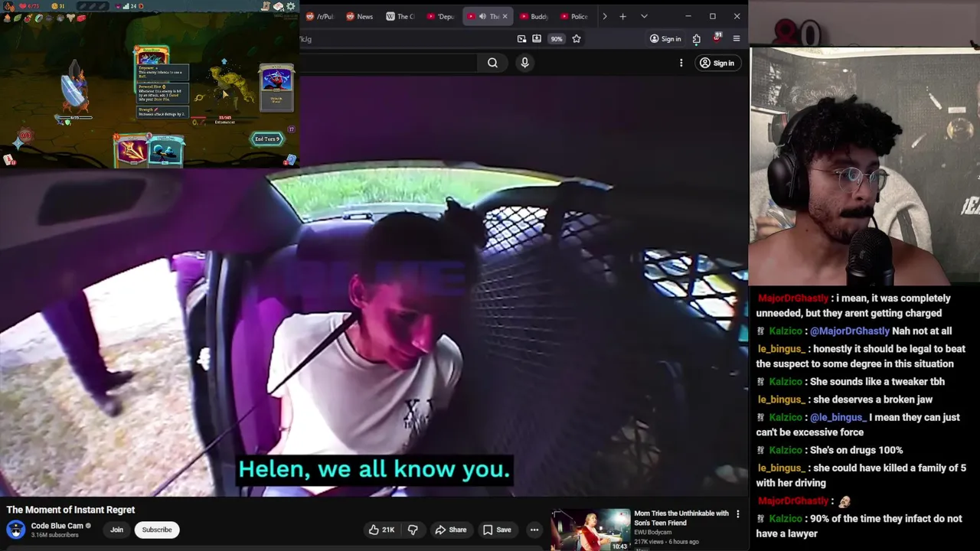The width and height of the screenshot is (980, 551).
Task: Mute the playing tab via speaker icon
Action: coord(482,16)
